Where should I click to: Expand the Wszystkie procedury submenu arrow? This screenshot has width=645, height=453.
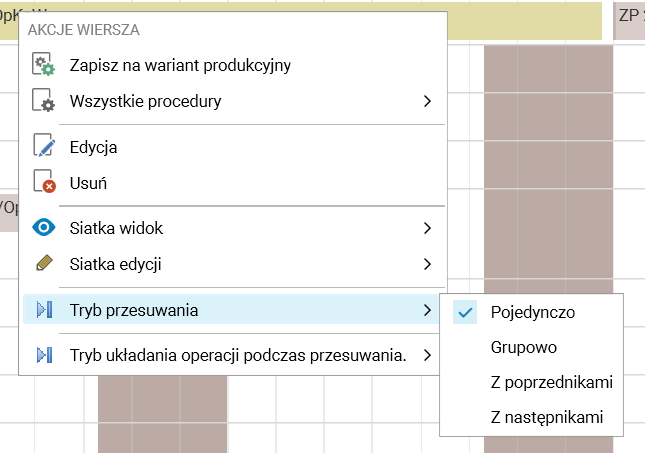tap(427, 101)
